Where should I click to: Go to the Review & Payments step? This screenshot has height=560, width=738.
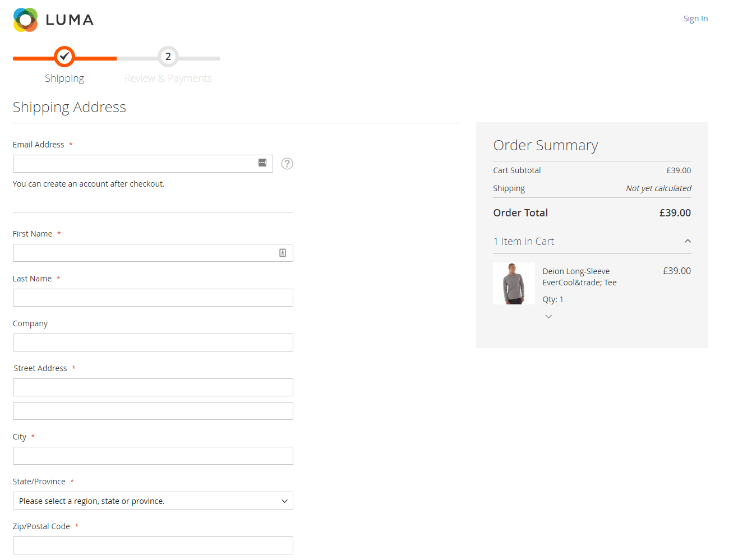[168, 78]
